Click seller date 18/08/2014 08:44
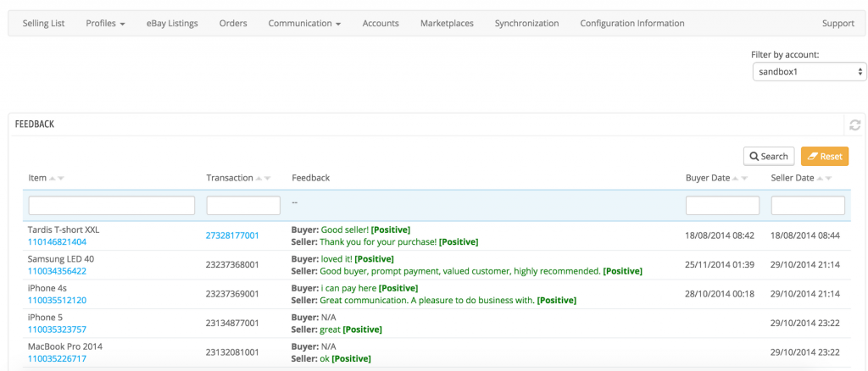 pos(805,235)
